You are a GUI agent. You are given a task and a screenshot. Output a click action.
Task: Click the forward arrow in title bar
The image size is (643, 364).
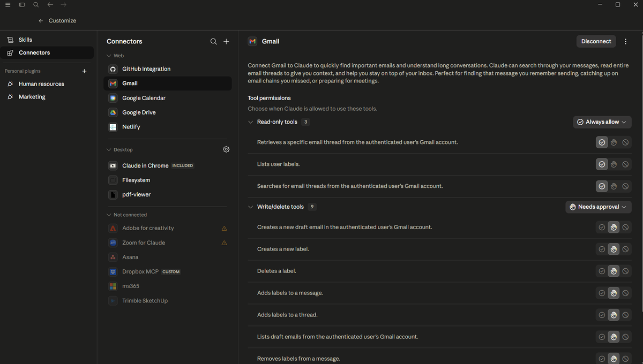pos(64,5)
